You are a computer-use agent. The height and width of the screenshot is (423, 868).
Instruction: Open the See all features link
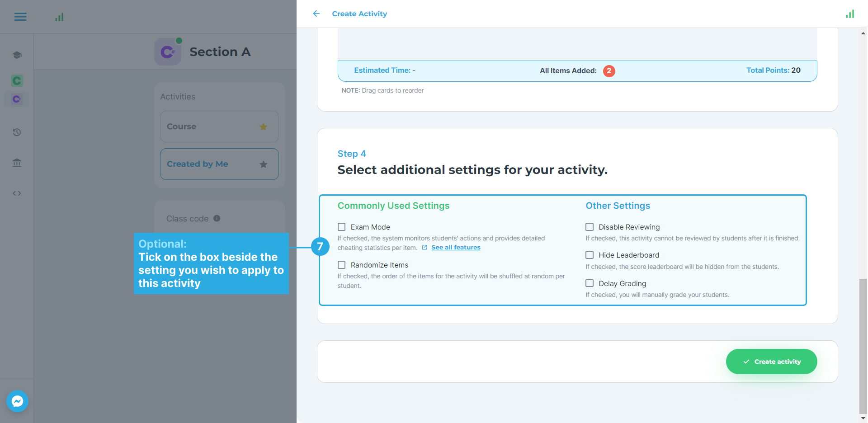(456, 248)
